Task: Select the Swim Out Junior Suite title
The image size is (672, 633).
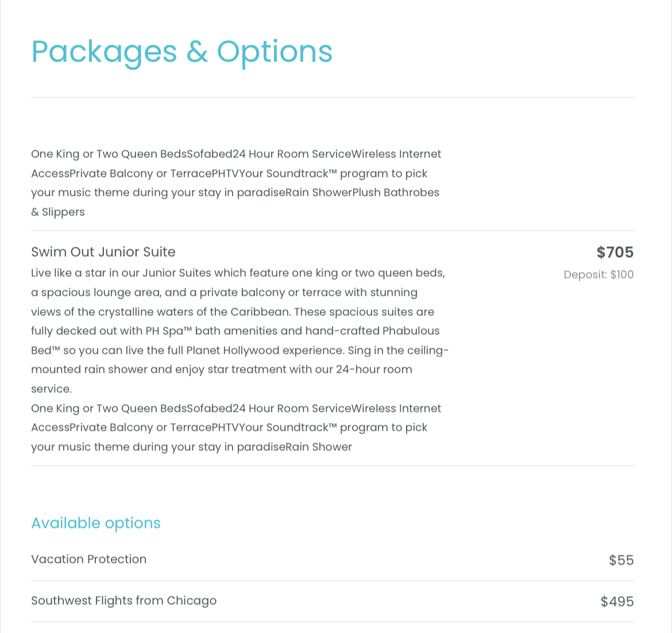Action: [103, 252]
